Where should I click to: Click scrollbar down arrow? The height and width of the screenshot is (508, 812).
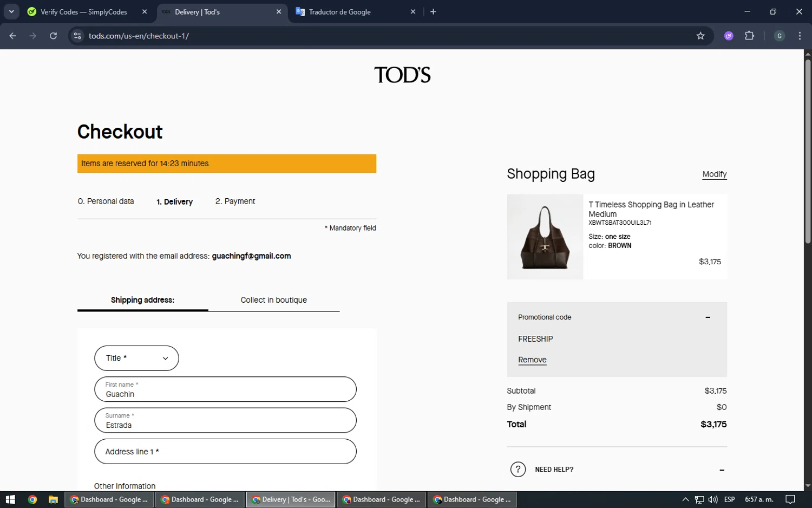tap(808, 486)
